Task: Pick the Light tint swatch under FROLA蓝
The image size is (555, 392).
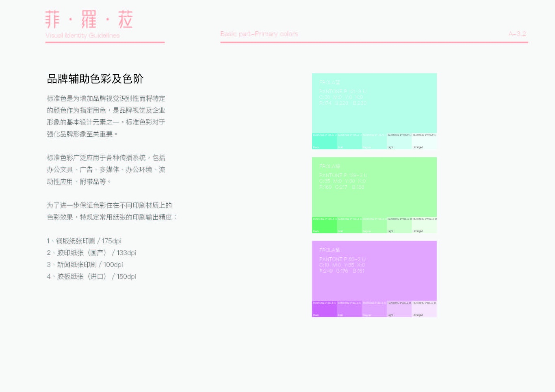Action: (399, 141)
